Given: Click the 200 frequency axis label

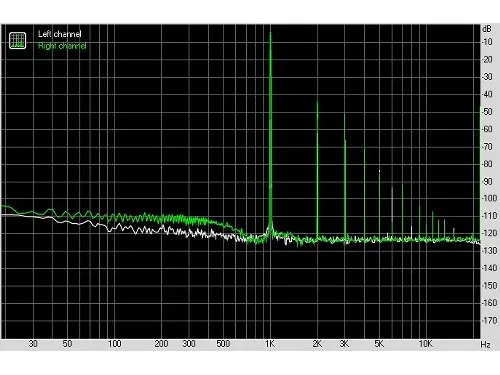Looking at the screenshot, I should (x=161, y=344).
